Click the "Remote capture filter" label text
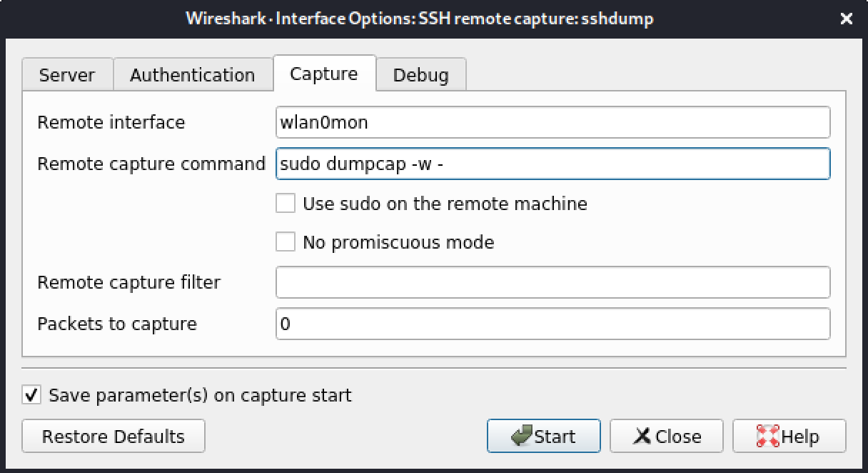This screenshot has width=868, height=473. (128, 282)
